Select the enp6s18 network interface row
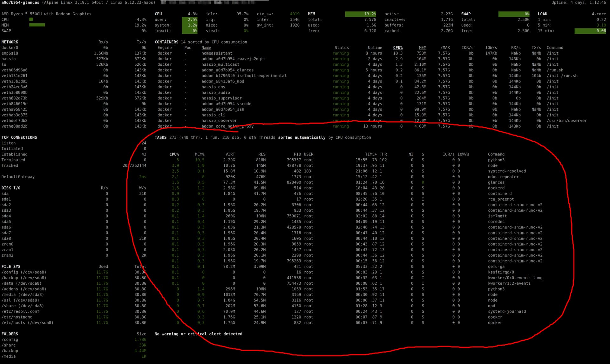The image size is (610, 364). point(10,53)
